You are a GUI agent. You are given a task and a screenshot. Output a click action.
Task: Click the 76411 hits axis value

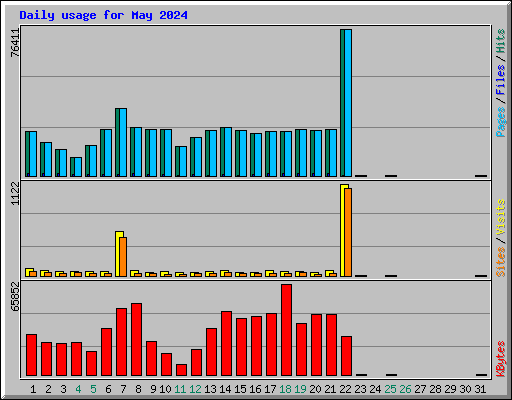(x=15, y=43)
